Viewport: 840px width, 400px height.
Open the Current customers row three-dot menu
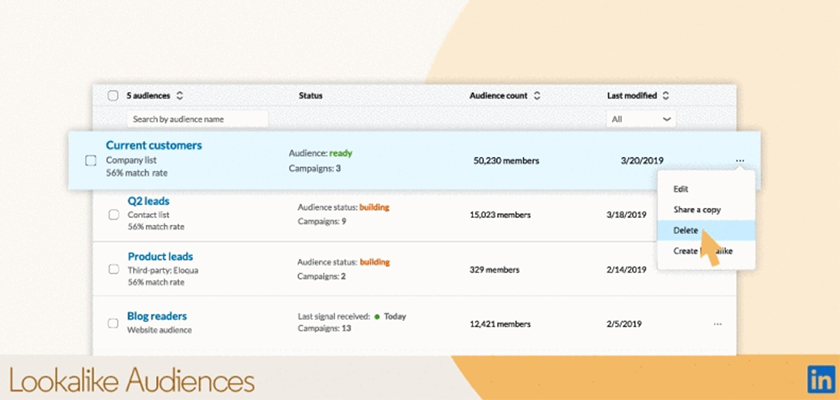740,161
